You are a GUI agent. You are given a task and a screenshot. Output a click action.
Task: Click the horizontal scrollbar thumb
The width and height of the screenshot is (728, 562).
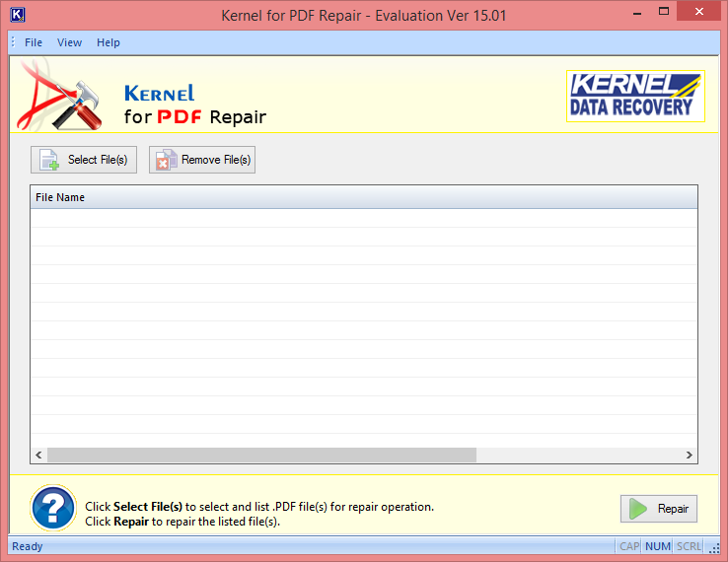[x=261, y=455]
